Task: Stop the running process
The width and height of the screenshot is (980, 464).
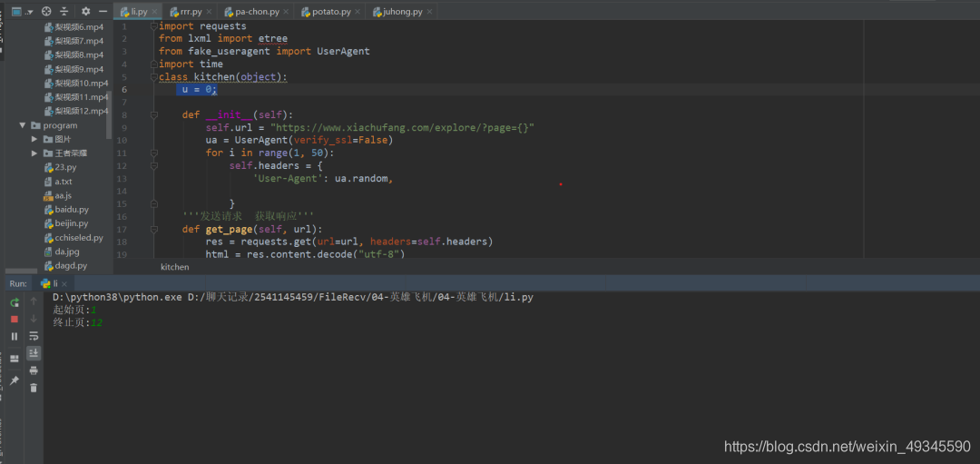Action: pyautogui.click(x=15, y=319)
